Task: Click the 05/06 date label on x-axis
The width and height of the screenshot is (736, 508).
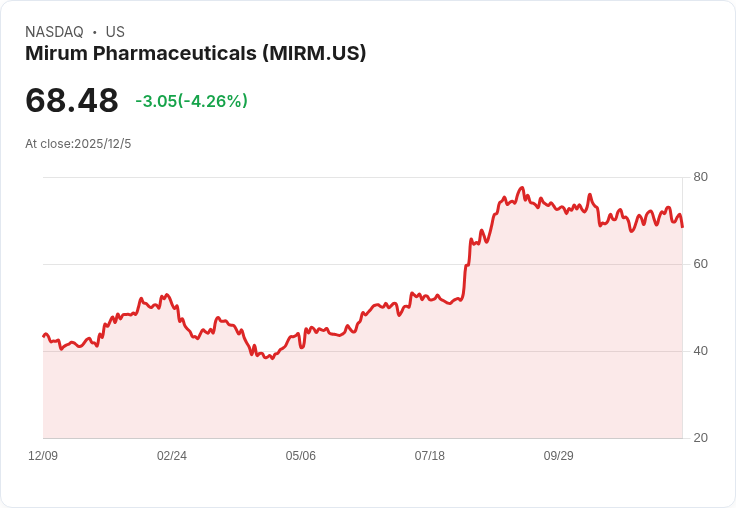Action: pyautogui.click(x=300, y=455)
